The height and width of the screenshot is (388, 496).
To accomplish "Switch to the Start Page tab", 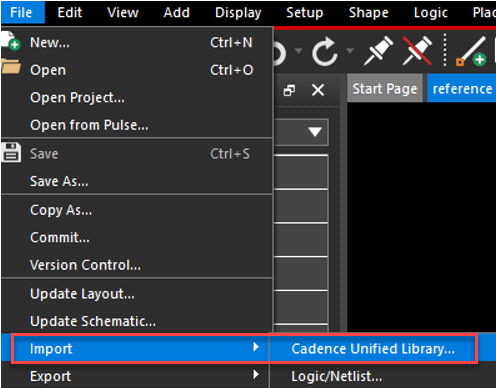I will (385, 89).
